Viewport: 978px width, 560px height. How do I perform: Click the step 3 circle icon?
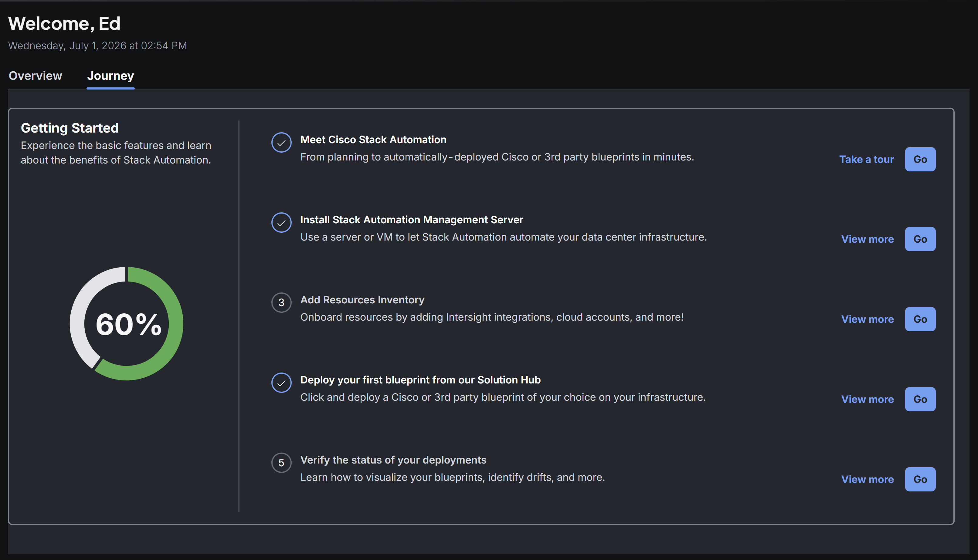coord(281,303)
